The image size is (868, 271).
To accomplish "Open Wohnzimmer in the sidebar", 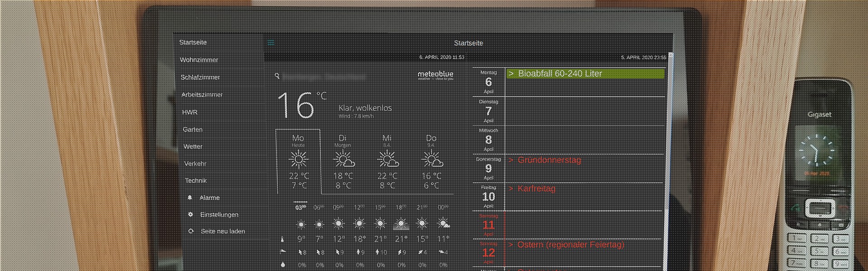I will (x=199, y=60).
